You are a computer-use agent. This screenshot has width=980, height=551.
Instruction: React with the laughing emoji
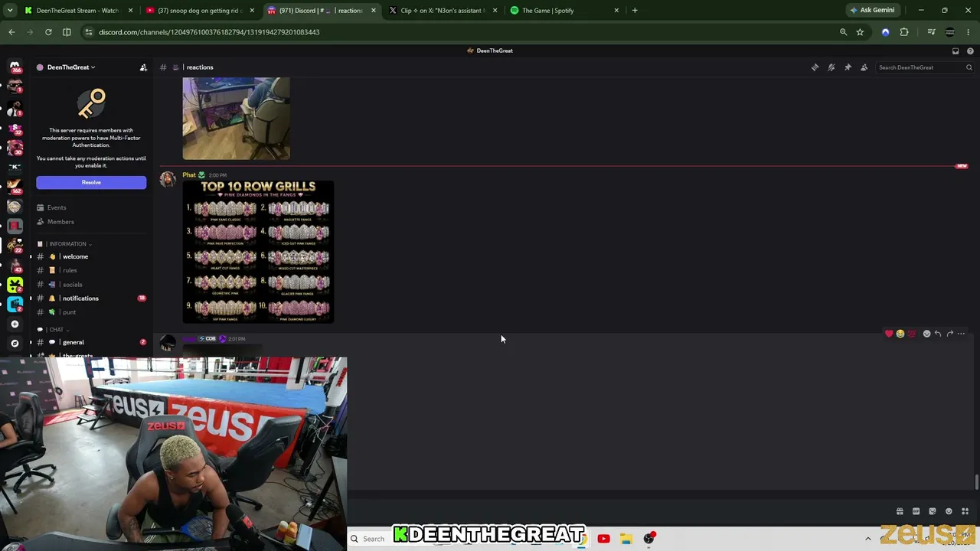[900, 334]
